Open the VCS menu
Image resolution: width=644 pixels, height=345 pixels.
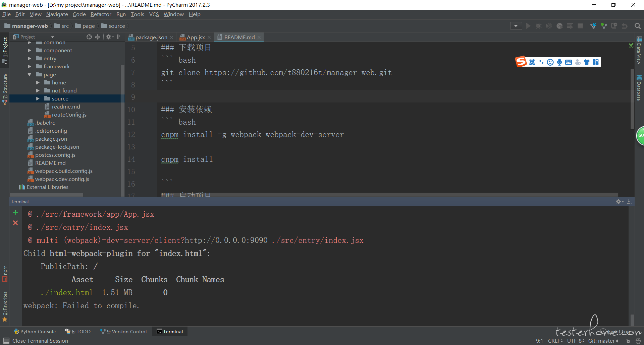click(x=154, y=14)
